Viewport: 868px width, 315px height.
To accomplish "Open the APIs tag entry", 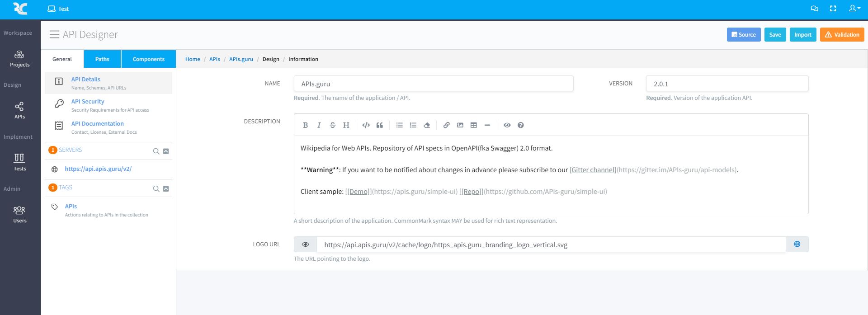I will (71, 206).
